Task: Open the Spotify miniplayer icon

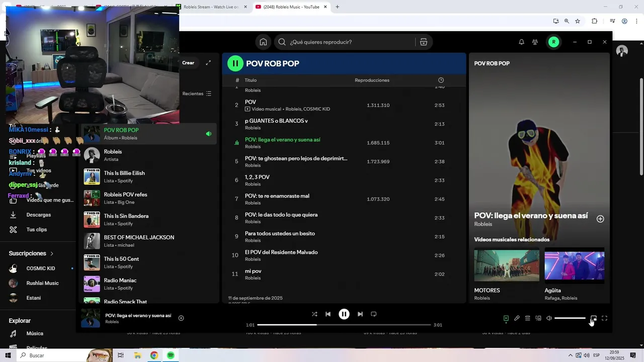Action: tap(594, 318)
